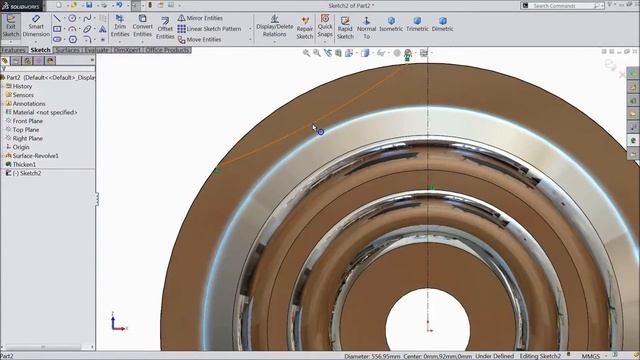This screenshot has width=640, height=360.
Task: Click Move Entities
Action: pyautogui.click(x=200, y=40)
